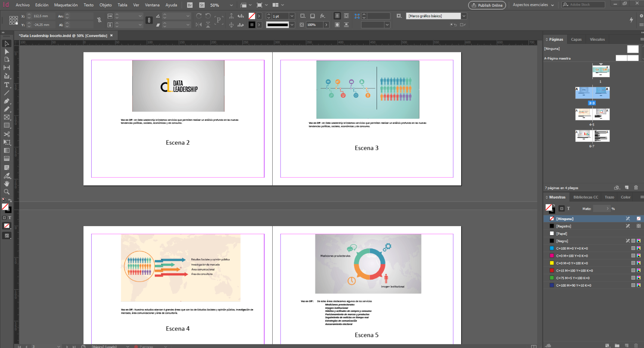644x348 pixels.
Task: Open Quick Apply lightning icon
Action: (x=631, y=20)
